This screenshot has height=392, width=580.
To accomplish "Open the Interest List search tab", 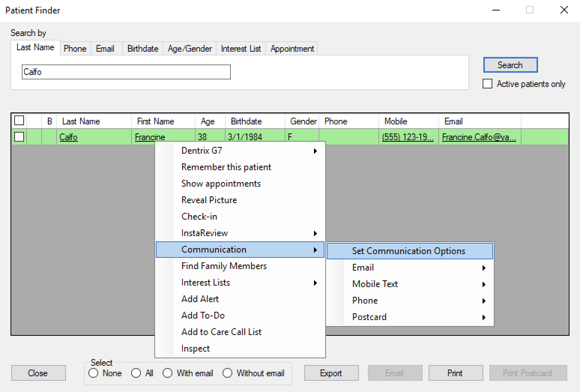I will (241, 49).
